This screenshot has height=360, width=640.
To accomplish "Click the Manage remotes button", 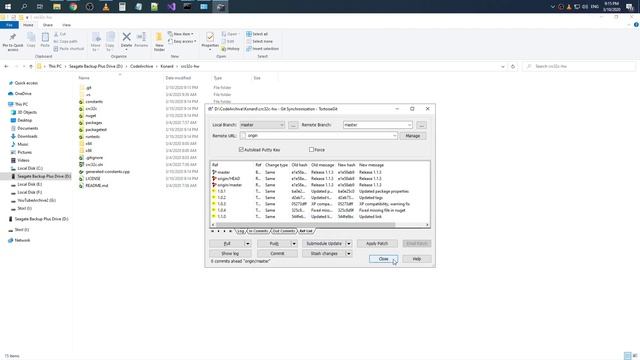I will click(x=413, y=136).
